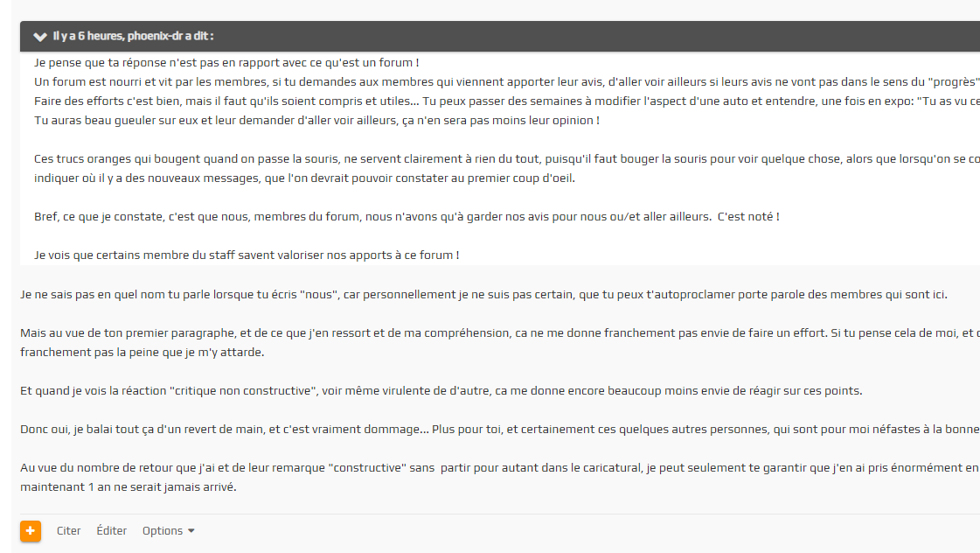This screenshot has height=553, width=980.
Task: Click the paragraph "Au vue du nombre de retour"
Action: [437, 468]
